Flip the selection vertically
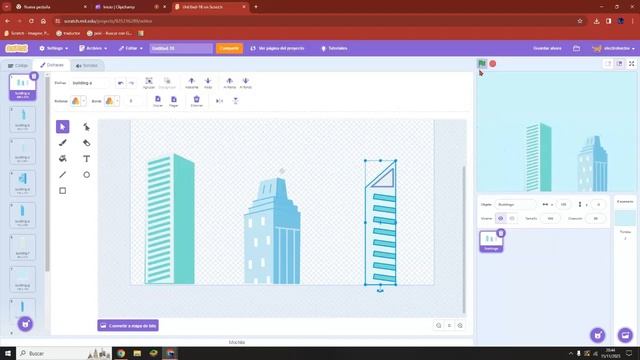 [x=236, y=101]
